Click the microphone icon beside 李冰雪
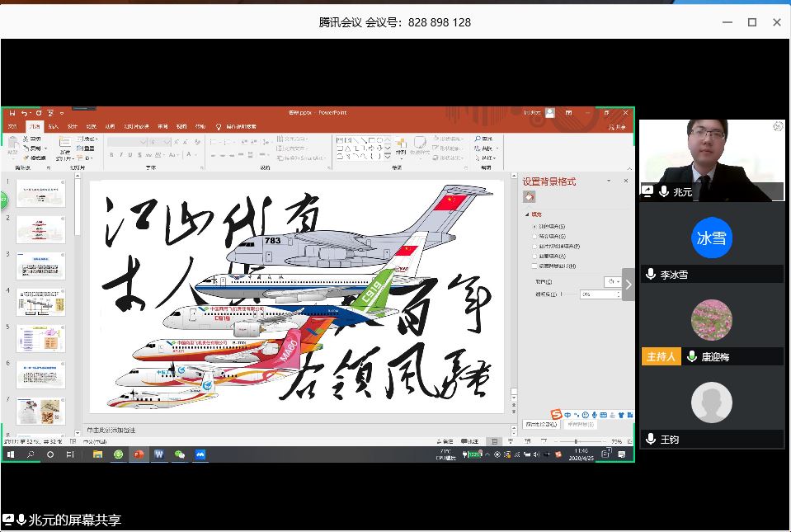 pyautogui.click(x=651, y=275)
